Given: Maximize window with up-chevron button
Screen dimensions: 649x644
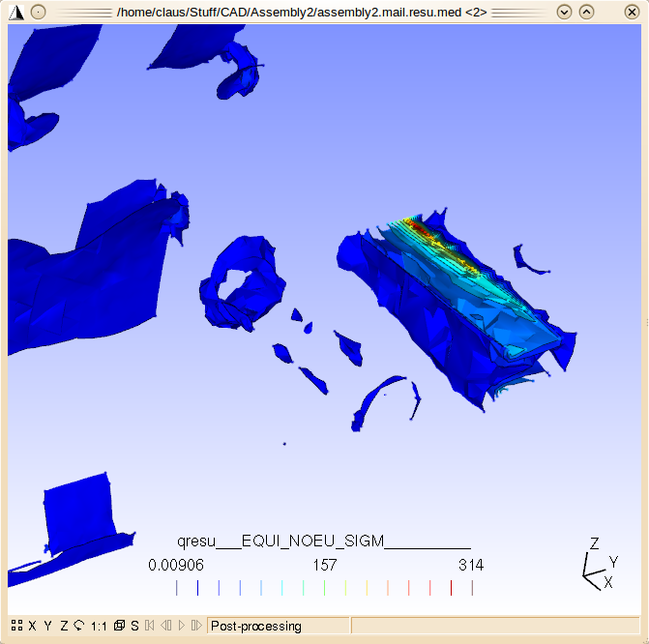Looking at the screenshot, I should (x=586, y=12).
